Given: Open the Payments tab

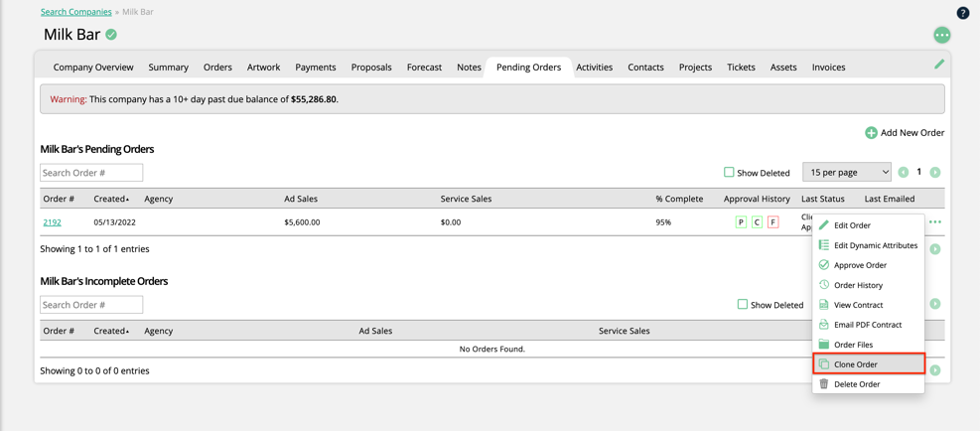Looking at the screenshot, I should (x=316, y=67).
